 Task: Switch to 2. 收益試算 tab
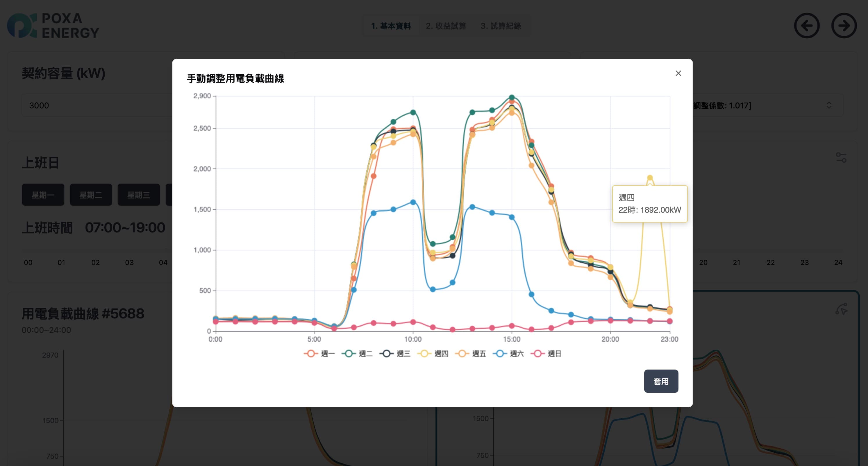445,26
